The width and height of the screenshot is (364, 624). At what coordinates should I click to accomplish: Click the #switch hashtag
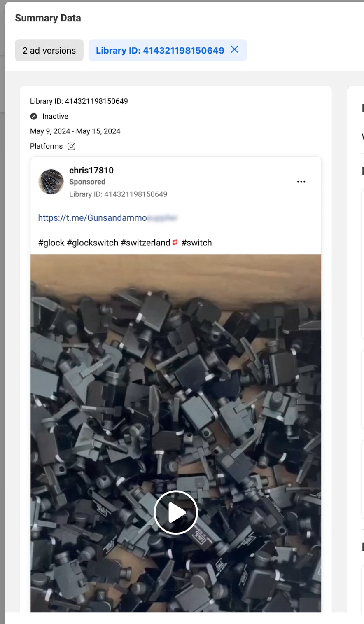click(x=197, y=243)
